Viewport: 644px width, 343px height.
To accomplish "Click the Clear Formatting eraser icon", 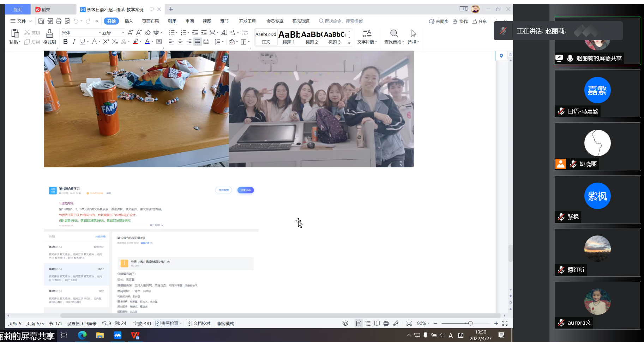I will 148,33.
